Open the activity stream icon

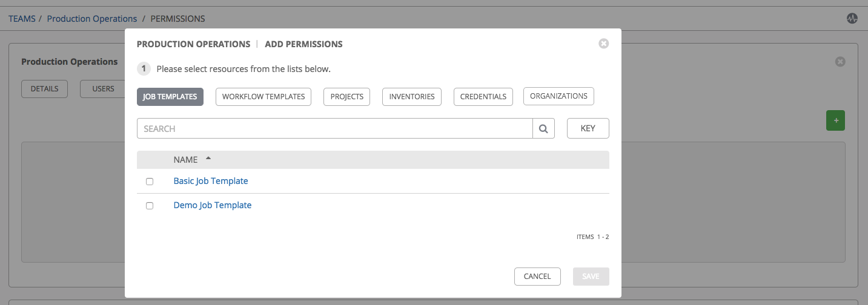tap(852, 19)
